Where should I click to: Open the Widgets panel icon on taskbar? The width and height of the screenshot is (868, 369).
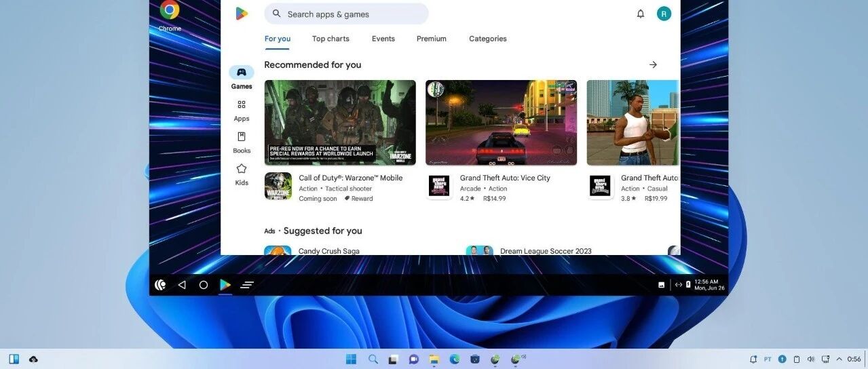point(14,359)
